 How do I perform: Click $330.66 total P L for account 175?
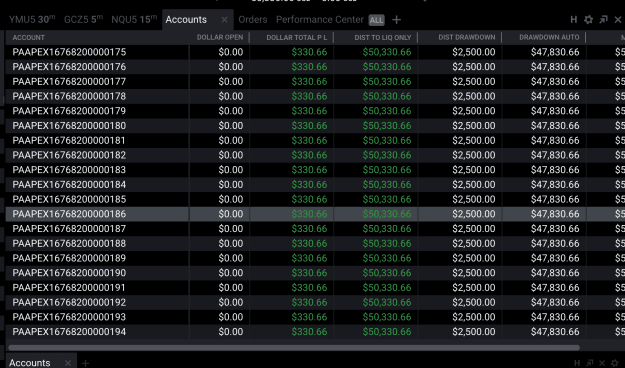[309, 52]
